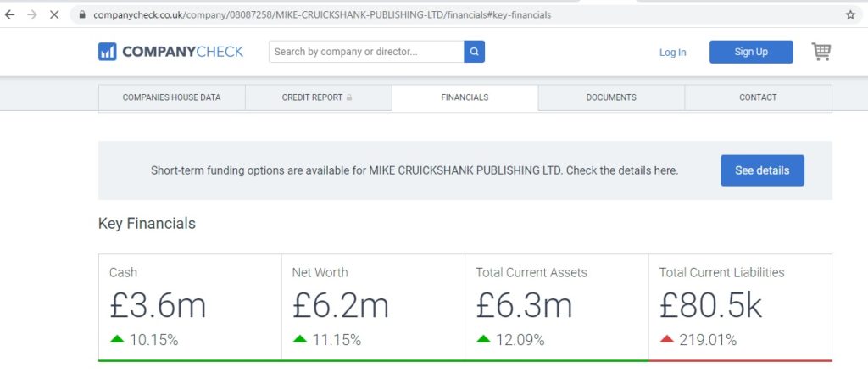Open the Contact tab

(758, 97)
